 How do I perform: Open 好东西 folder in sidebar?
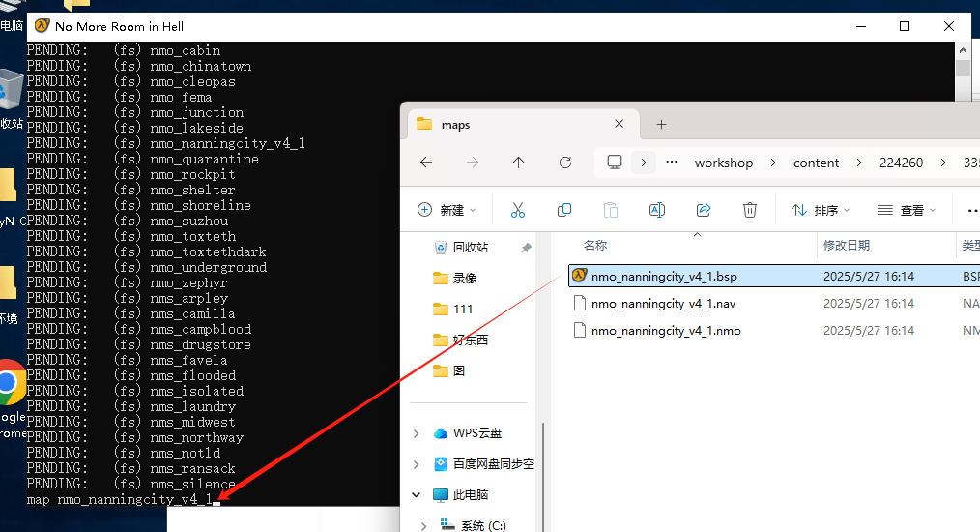[461, 340]
